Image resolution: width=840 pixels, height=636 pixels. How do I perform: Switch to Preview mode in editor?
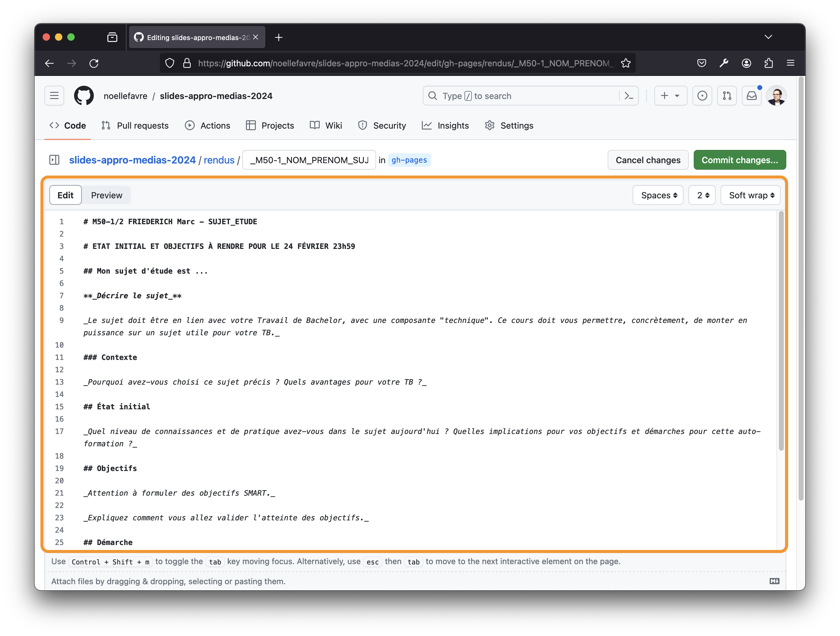[106, 195]
